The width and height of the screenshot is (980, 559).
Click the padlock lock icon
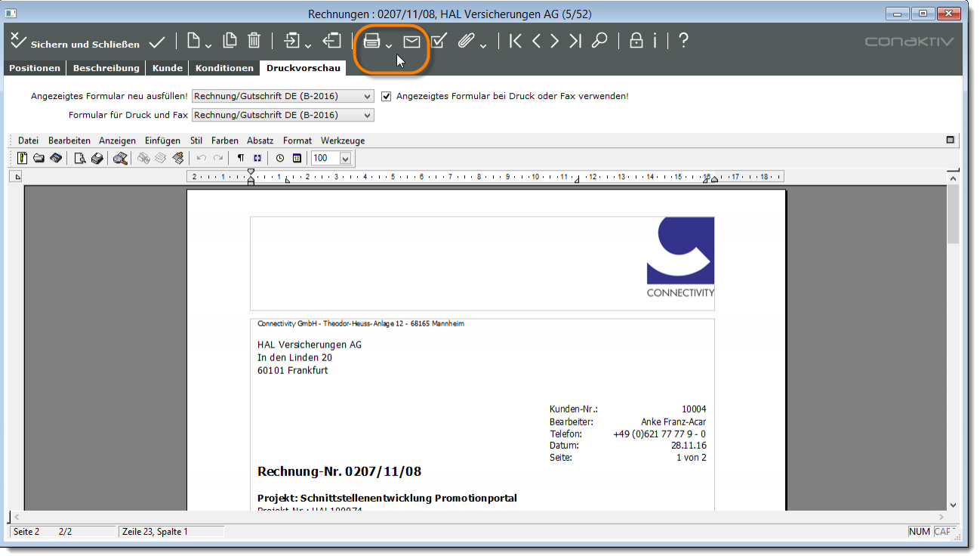[x=636, y=41]
